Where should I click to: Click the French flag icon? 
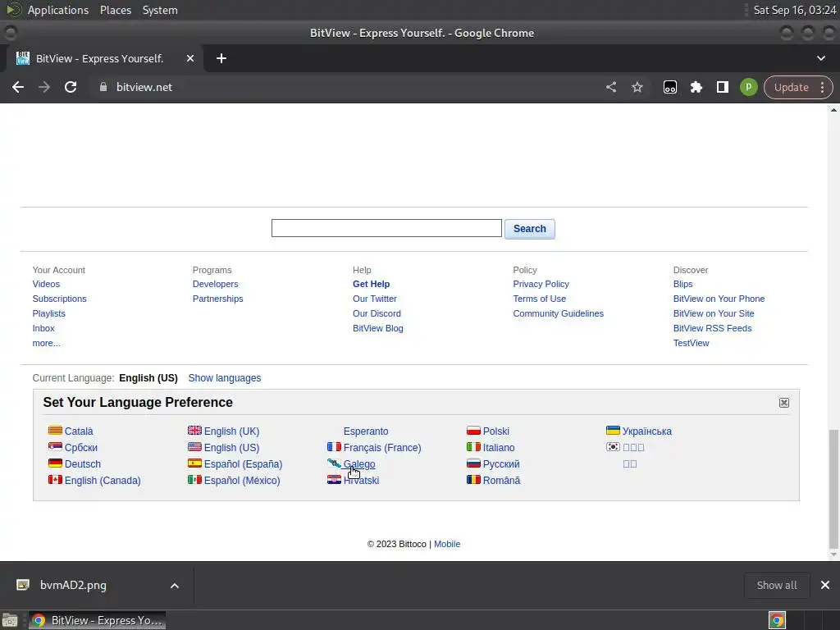pos(334,447)
